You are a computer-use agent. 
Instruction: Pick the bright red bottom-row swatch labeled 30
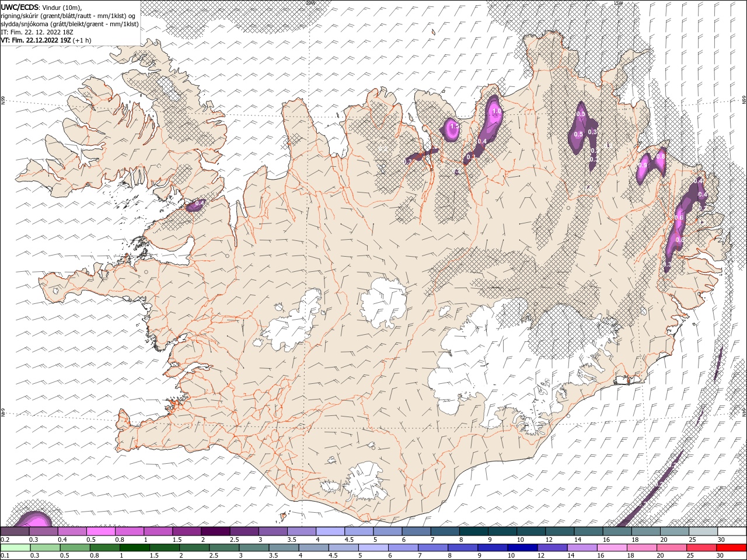[731, 548]
